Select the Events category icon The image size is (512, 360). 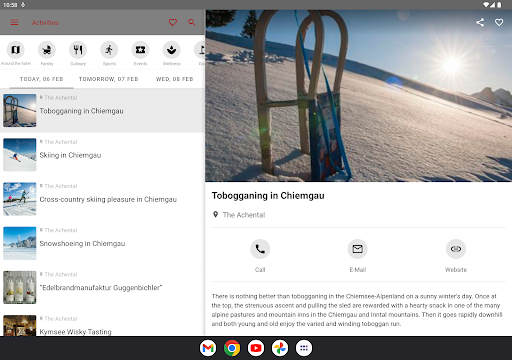tap(140, 50)
